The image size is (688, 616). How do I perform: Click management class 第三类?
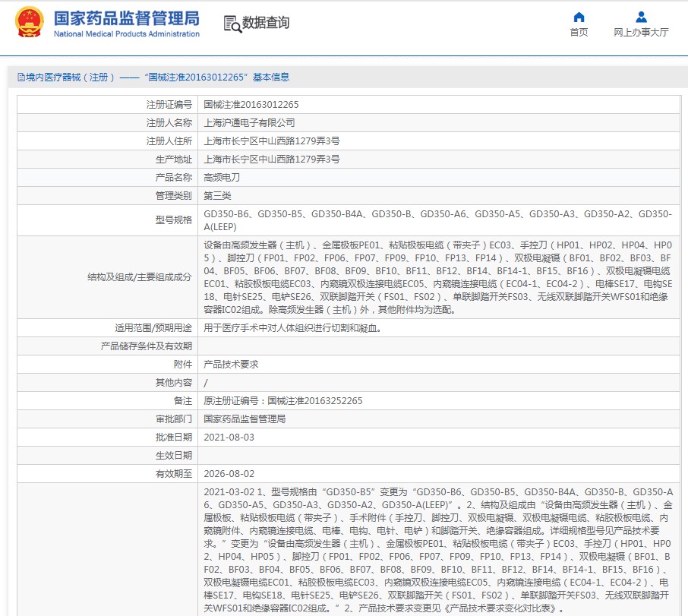217,196
